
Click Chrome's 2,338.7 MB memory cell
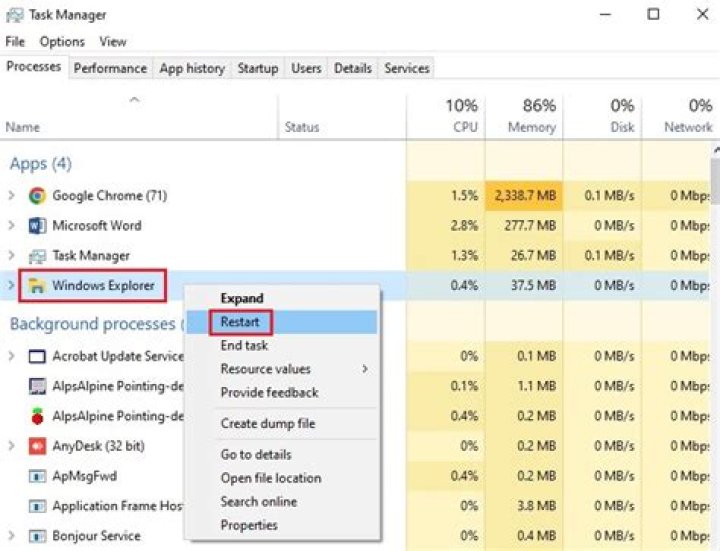(x=524, y=196)
